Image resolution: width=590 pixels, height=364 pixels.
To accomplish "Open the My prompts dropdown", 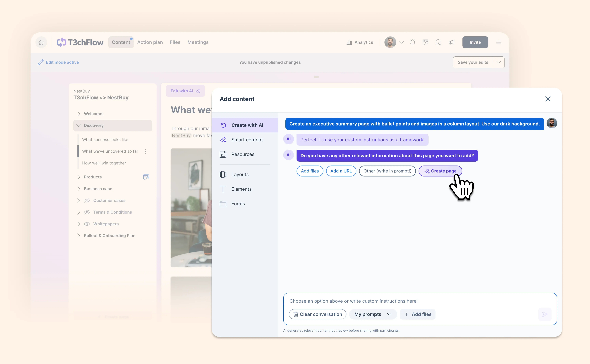I will [x=373, y=314].
